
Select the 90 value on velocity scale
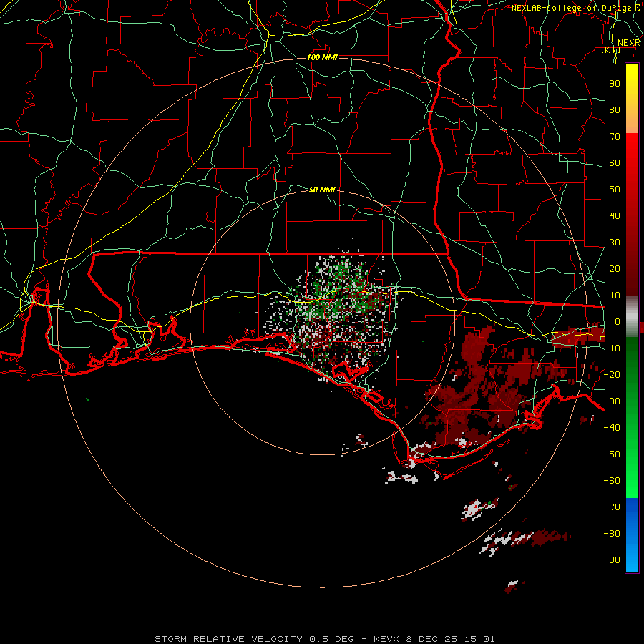point(615,84)
